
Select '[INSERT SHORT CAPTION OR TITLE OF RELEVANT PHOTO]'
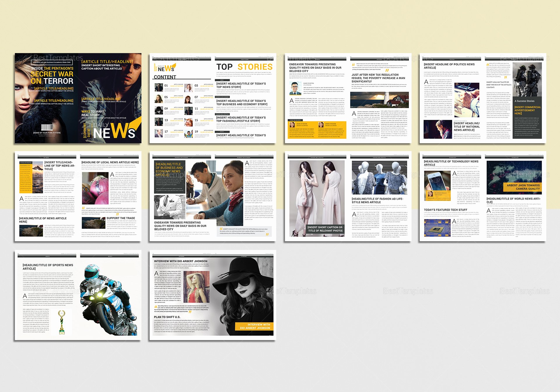coord(325,229)
